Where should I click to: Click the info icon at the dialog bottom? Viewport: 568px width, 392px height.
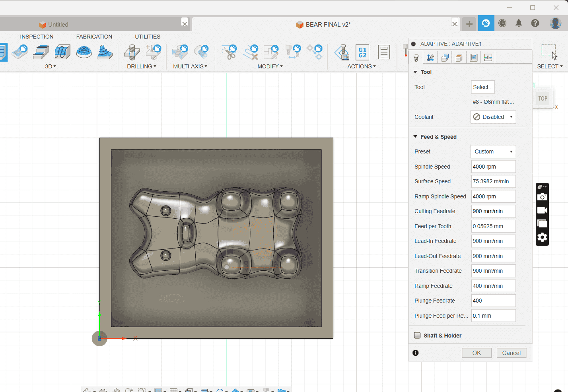click(416, 353)
